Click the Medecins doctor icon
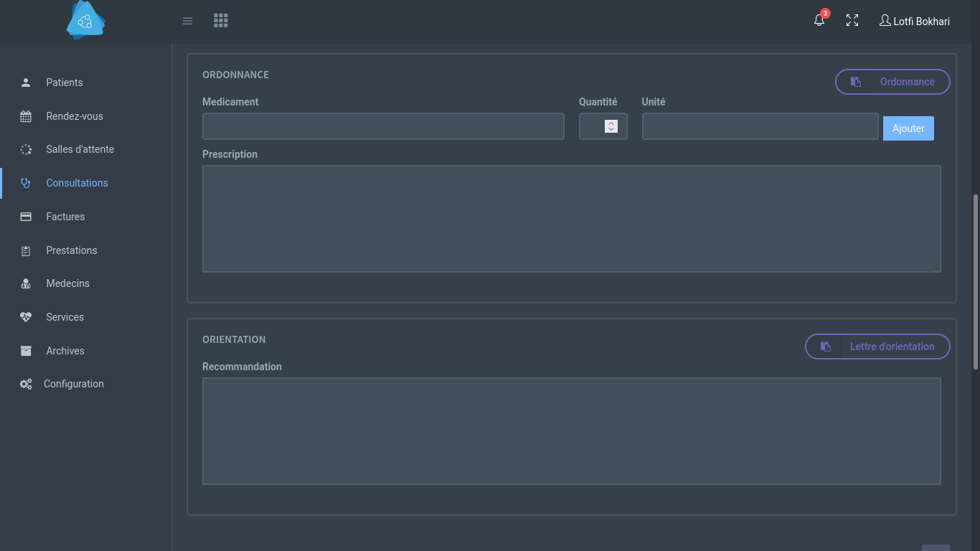The height and width of the screenshot is (551, 980). coord(26,283)
